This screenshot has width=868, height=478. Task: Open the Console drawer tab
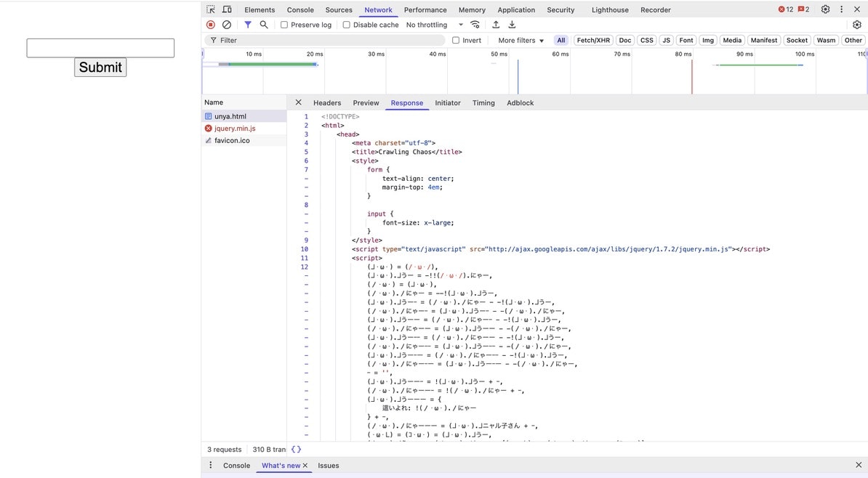pos(236,466)
